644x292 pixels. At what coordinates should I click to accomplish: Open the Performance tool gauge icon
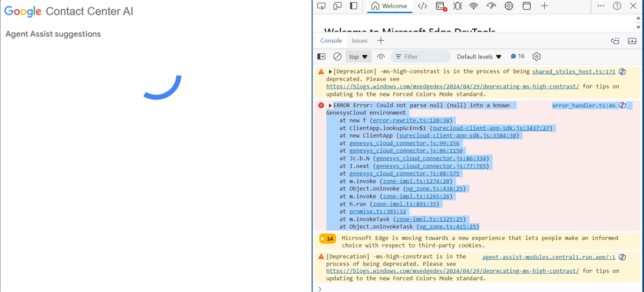[x=491, y=6]
